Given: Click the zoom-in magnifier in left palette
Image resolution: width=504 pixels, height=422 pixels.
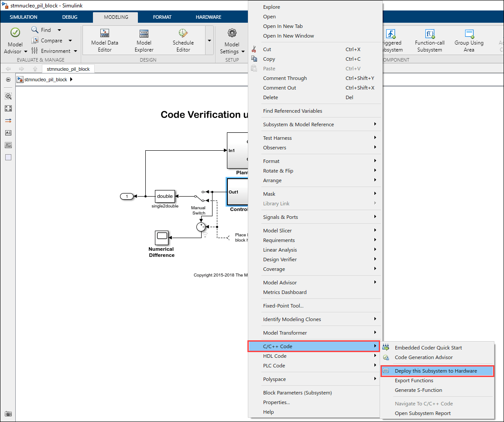Looking at the screenshot, I should click(8, 96).
